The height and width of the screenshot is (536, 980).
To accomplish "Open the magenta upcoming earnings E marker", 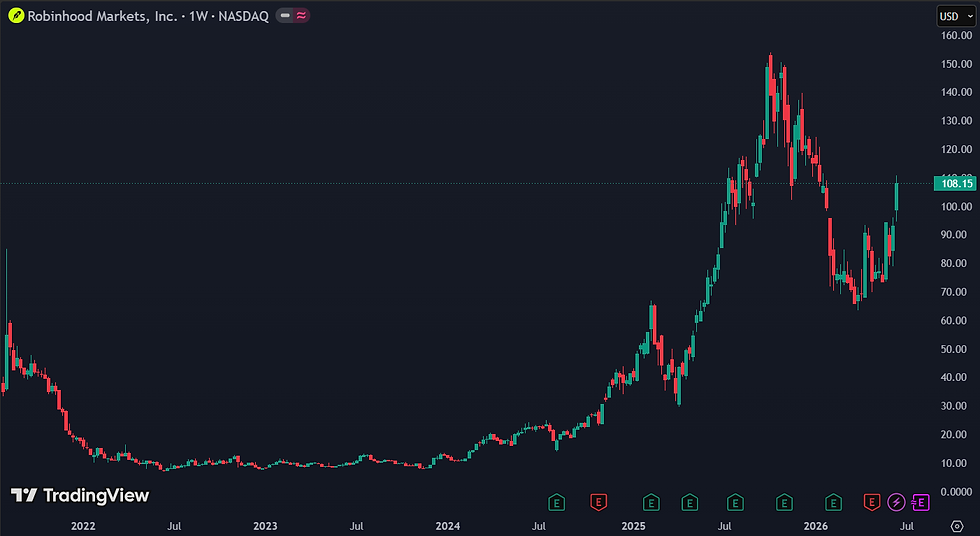I will coord(921,502).
